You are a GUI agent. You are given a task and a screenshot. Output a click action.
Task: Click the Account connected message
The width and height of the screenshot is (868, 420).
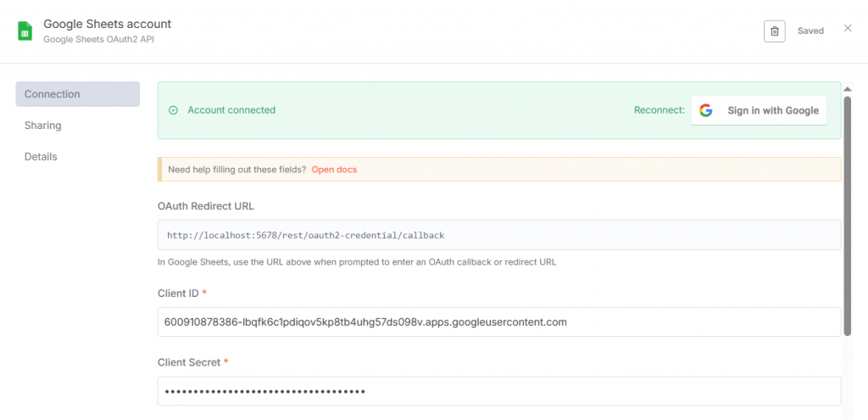coord(231,110)
